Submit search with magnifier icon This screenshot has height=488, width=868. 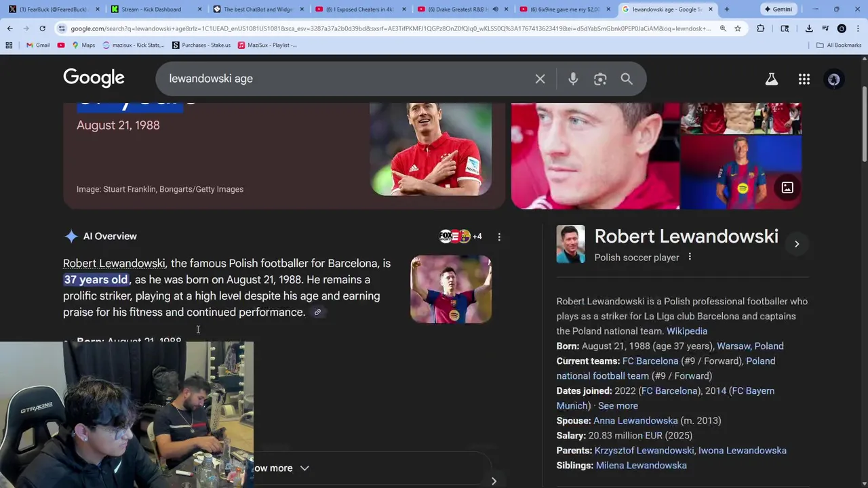click(627, 79)
